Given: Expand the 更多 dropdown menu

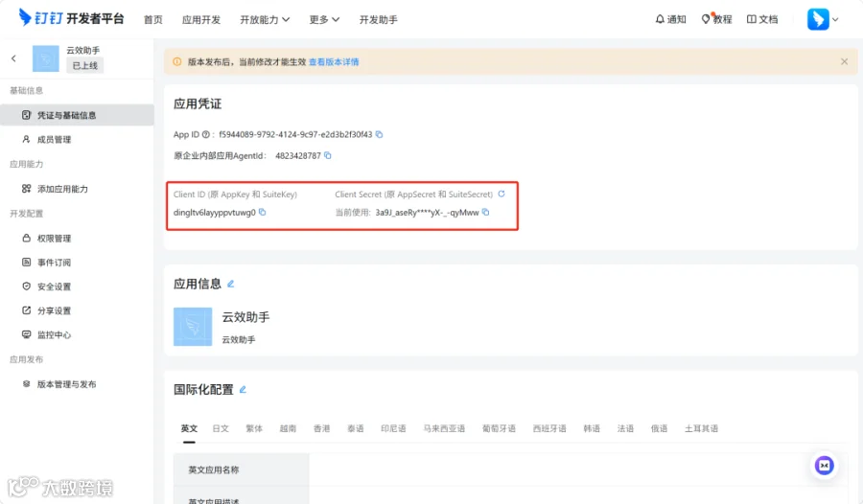Looking at the screenshot, I should [324, 20].
